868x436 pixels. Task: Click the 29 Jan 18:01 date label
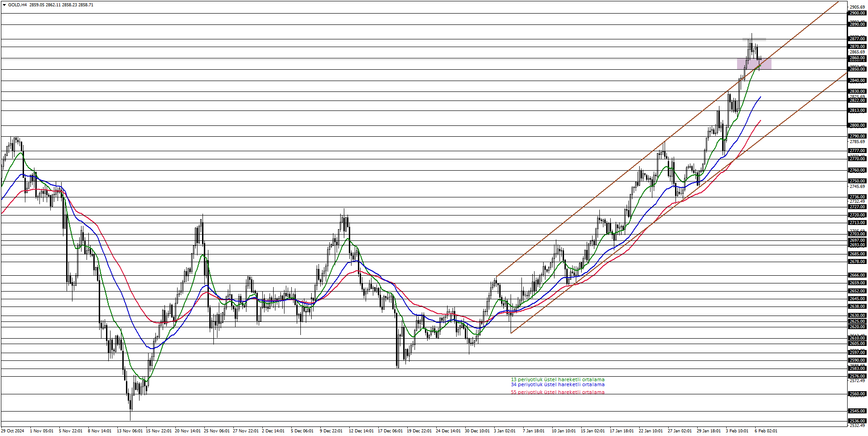pyautogui.click(x=709, y=431)
